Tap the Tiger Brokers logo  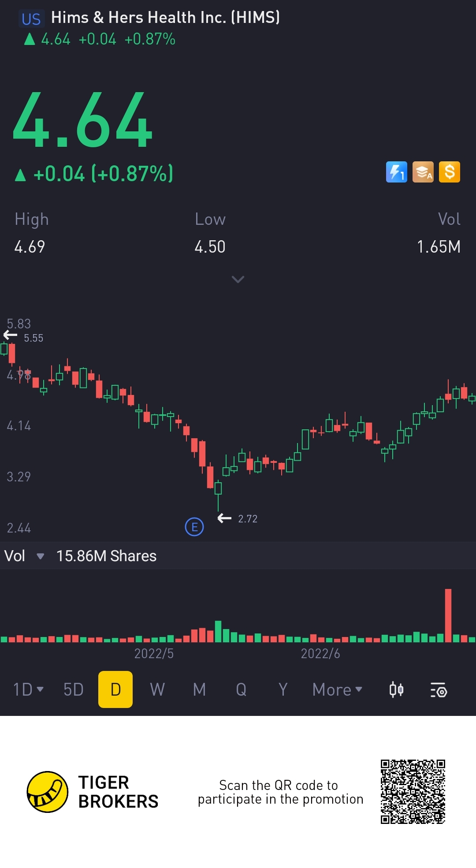point(48,792)
